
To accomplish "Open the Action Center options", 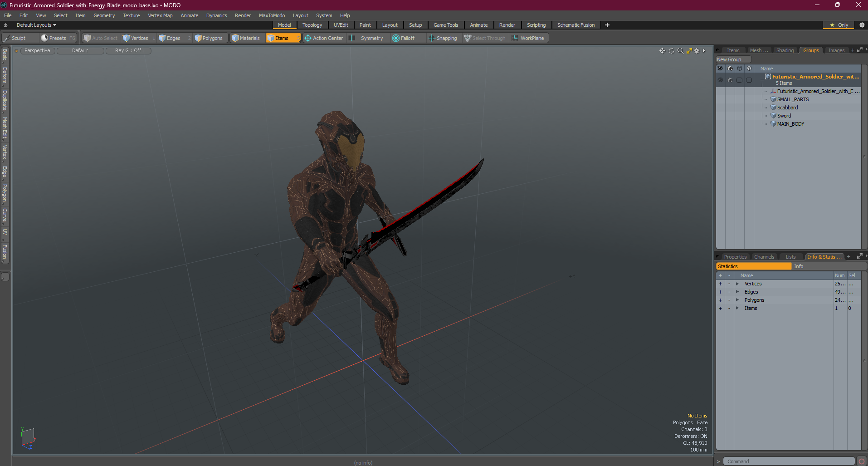I will [x=324, y=38].
